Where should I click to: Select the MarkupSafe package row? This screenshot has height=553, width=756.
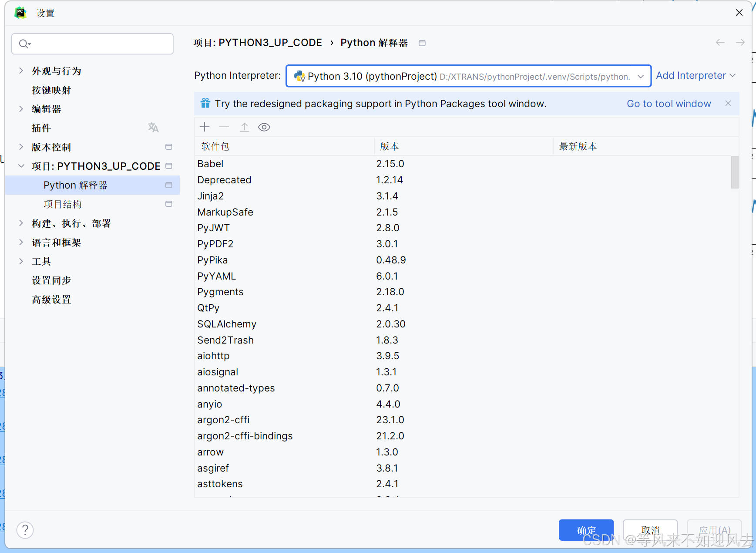point(463,212)
